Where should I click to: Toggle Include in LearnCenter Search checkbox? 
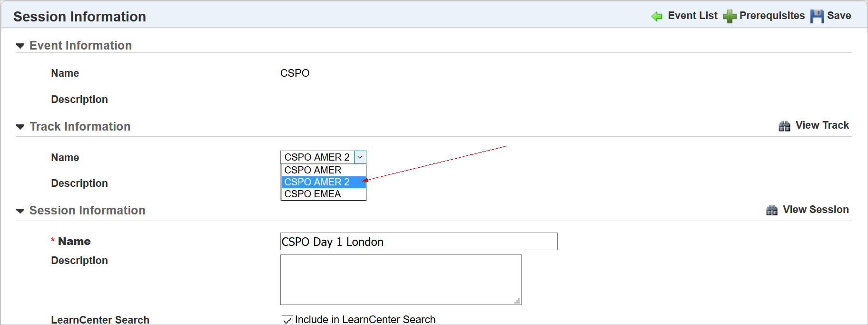tap(287, 320)
